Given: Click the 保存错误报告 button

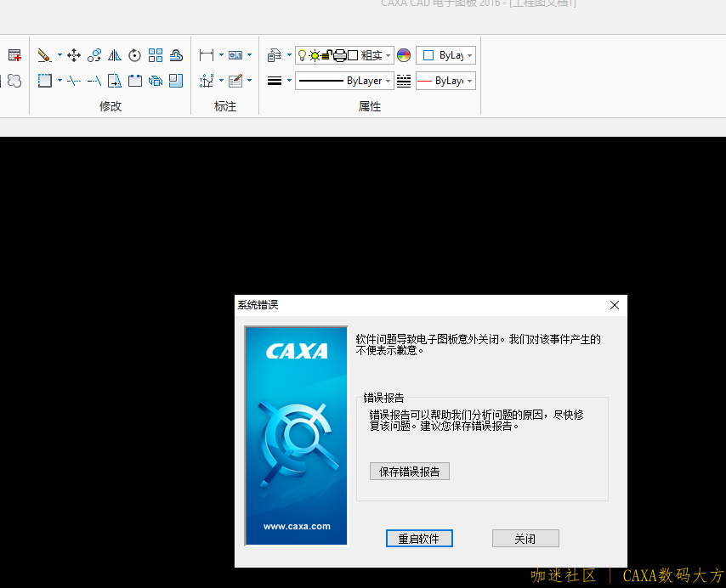Looking at the screenshot, I should coord(409,472).
